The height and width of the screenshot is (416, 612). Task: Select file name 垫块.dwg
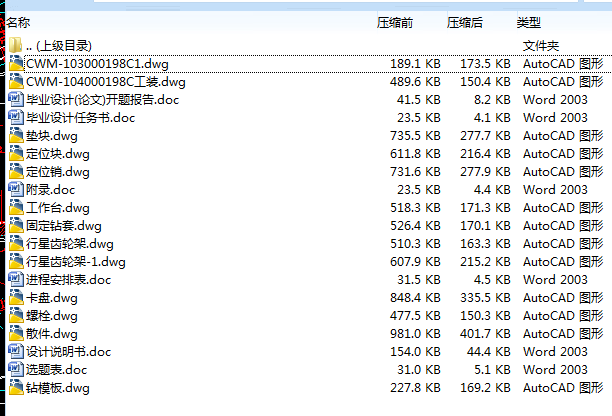pos(52,136)
